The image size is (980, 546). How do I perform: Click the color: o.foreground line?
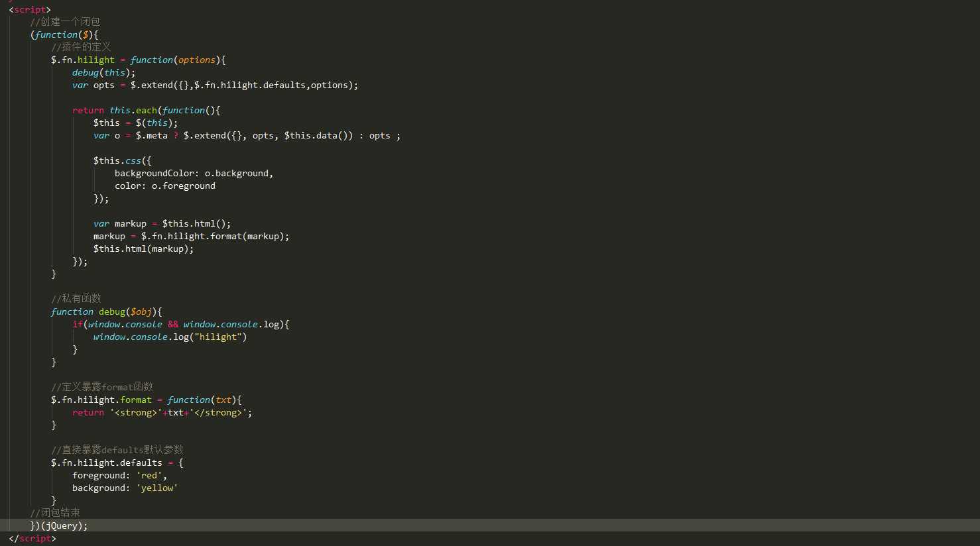(165, 186)
